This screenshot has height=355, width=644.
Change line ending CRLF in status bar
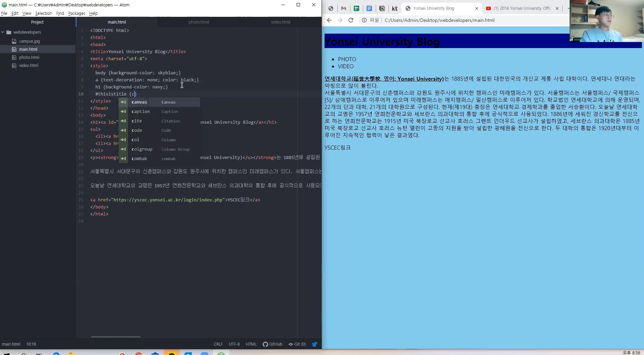[x=218, y=344]
